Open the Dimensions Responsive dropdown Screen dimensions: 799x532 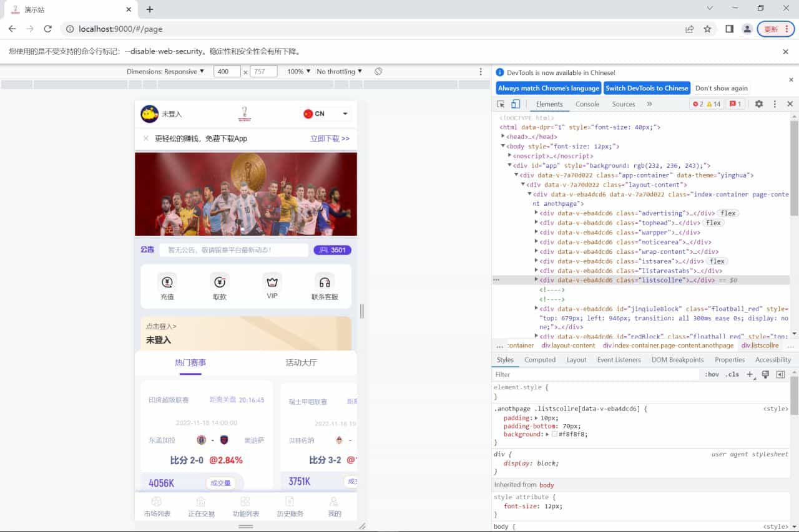(165, 72)
